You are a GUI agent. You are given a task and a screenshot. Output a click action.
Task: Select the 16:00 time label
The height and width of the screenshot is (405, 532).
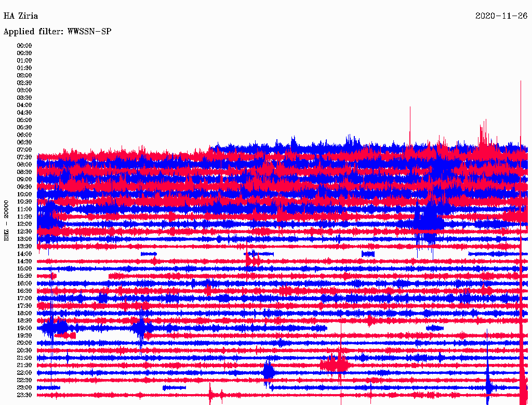[24, 283]
